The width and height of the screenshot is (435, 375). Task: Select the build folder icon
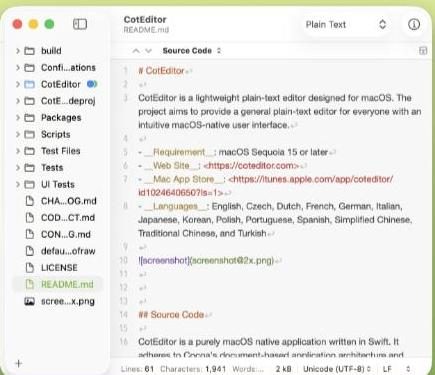pyautogui.click(x=30, y=51)
